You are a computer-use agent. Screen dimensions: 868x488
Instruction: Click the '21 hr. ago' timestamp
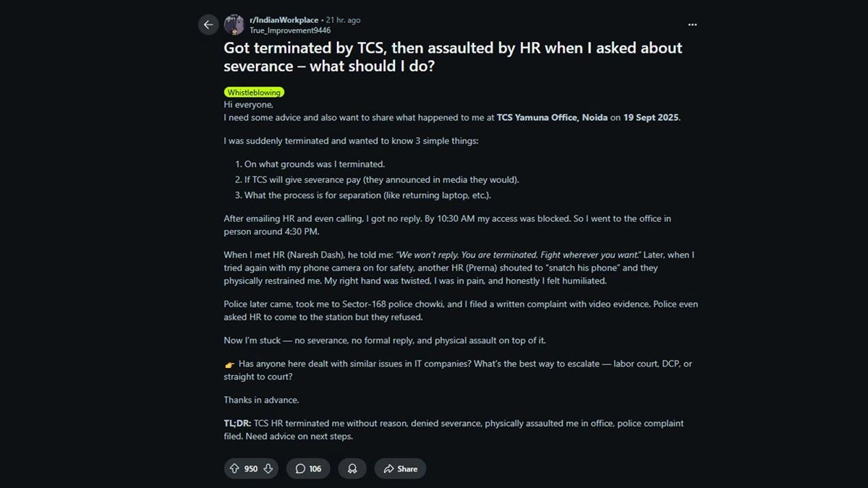[x=343, y=20]
